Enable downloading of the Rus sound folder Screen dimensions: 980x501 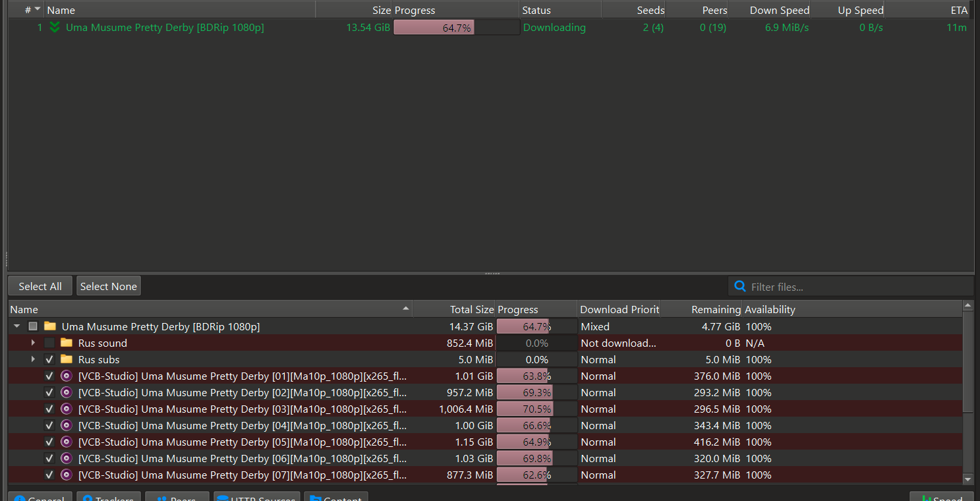(x=49, y=343)
